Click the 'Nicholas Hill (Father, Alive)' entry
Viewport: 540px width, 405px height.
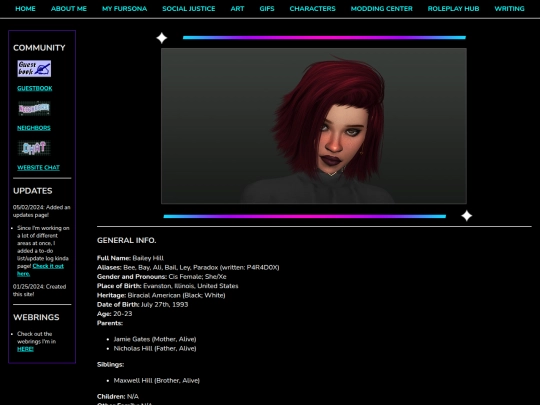[x=155, y=349]
